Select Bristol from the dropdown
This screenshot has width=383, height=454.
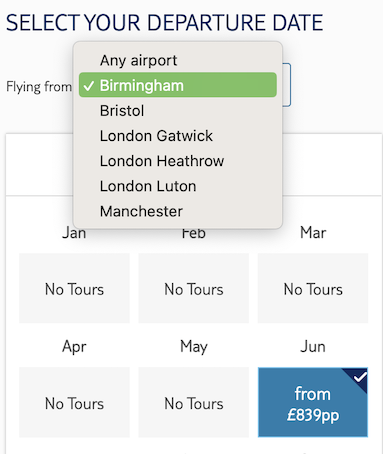tap(178, 110)
